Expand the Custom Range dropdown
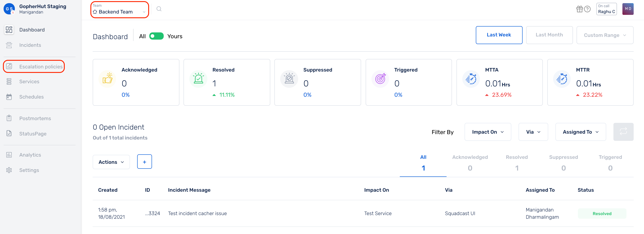This screenshot has height=234, width=644. 604,35
